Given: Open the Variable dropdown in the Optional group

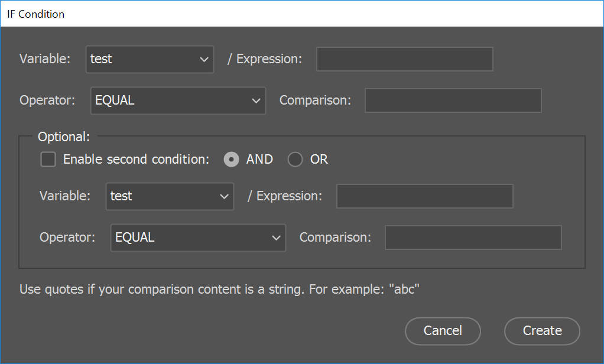Looking at the screenshot, I should [170, 196].
